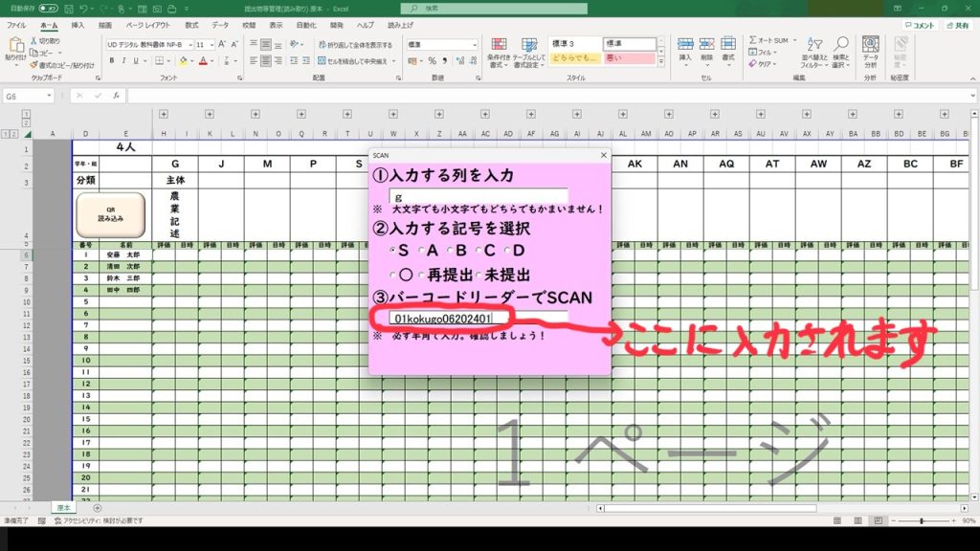Switch to the データ ribbon tab
The height and width of the screenshot is (551, 980).
coord(220,25)
